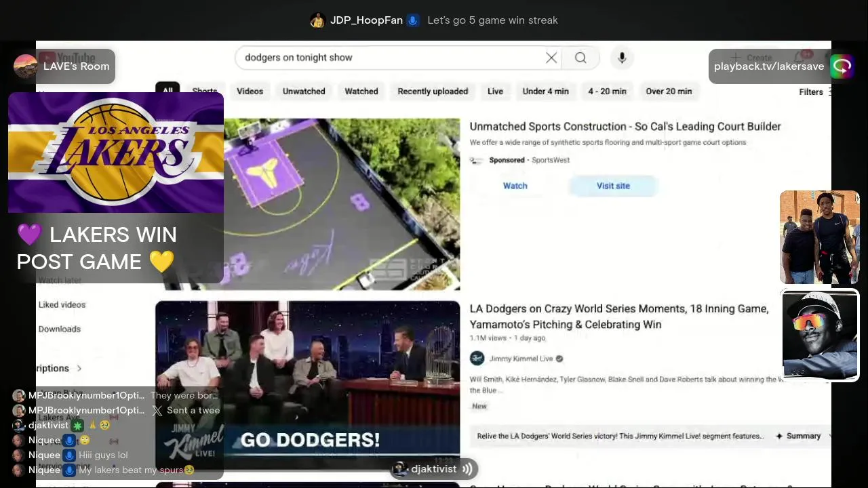The width and height of the screenshot is (868, 488).
Task: Click the 'LAKERS WIN POST GAME' title text
Action: coord(97,248)
